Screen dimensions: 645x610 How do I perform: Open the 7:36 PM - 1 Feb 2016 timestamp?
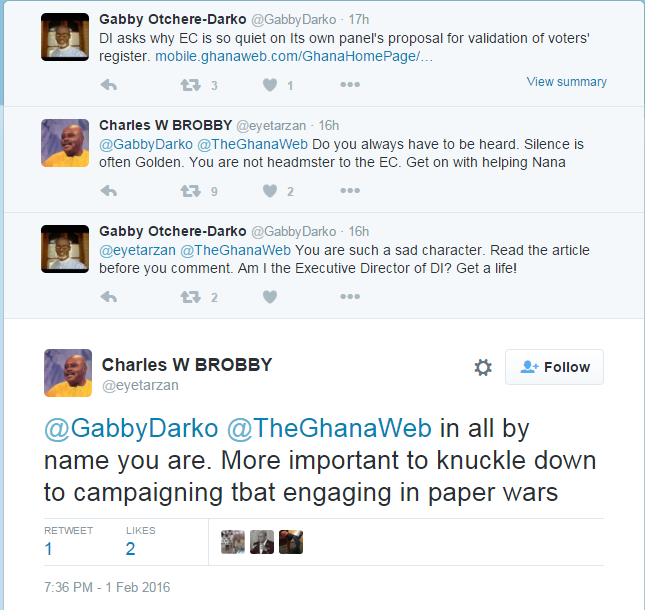tap(107, 587)
